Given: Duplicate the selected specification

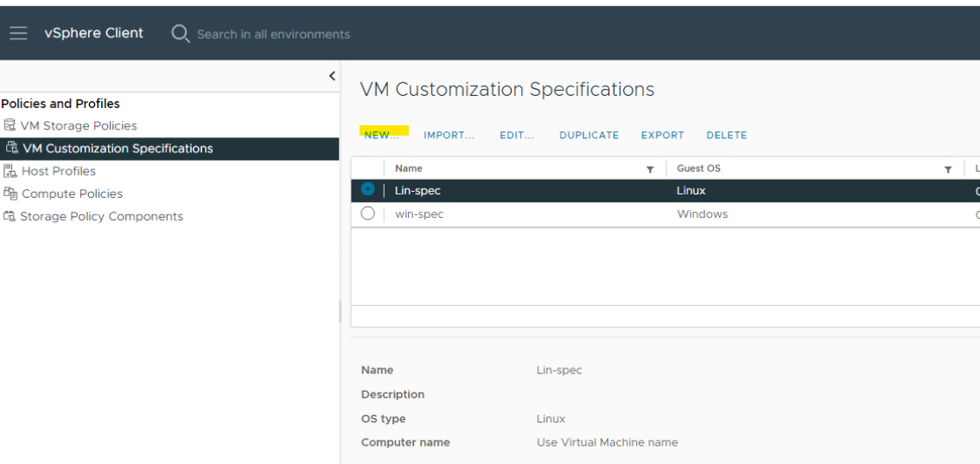Looking at the screenshot, I should [x=589, y=135].
